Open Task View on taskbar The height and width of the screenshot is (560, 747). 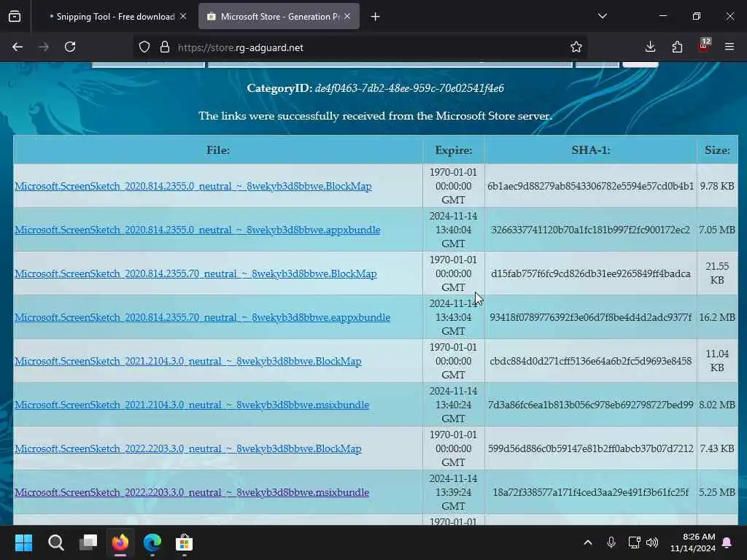click(x=88, y=542)
